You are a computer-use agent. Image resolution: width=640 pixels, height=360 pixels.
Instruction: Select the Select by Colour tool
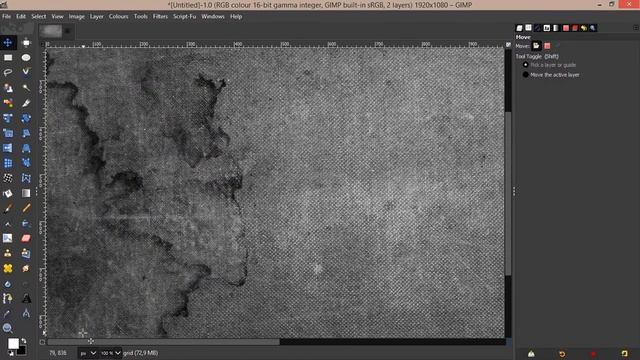tap(8, 103)
